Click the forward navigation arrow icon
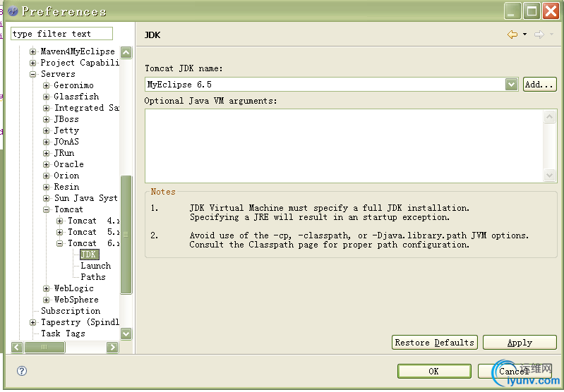 click(x=539, y=35)
